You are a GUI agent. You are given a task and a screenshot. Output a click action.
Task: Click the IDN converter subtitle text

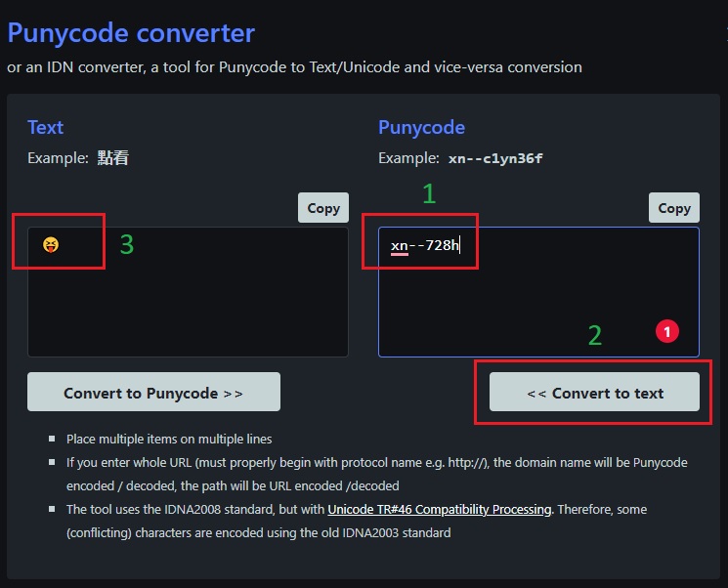click(x=294, y=67)
